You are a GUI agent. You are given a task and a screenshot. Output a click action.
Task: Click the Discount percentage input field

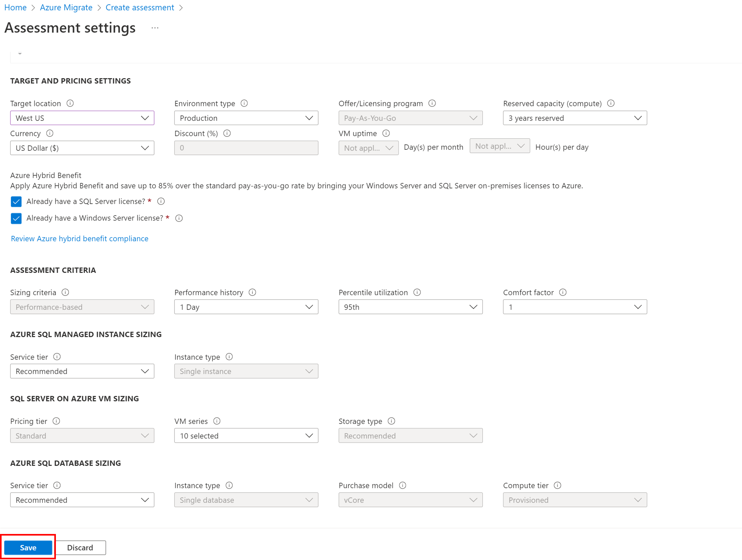pyautogui.click(x=246, y=148)
